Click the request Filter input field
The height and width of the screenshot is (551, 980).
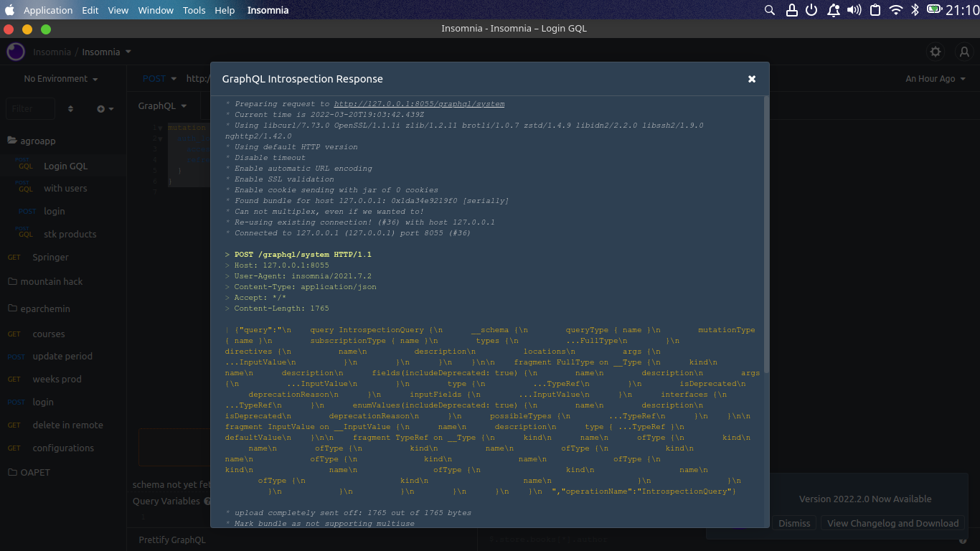(x=30, y=108)
